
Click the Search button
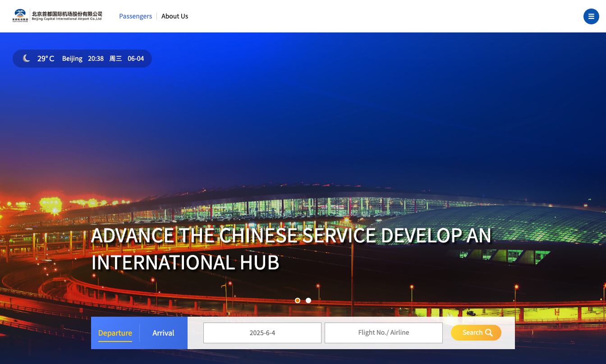click(476, 332)
